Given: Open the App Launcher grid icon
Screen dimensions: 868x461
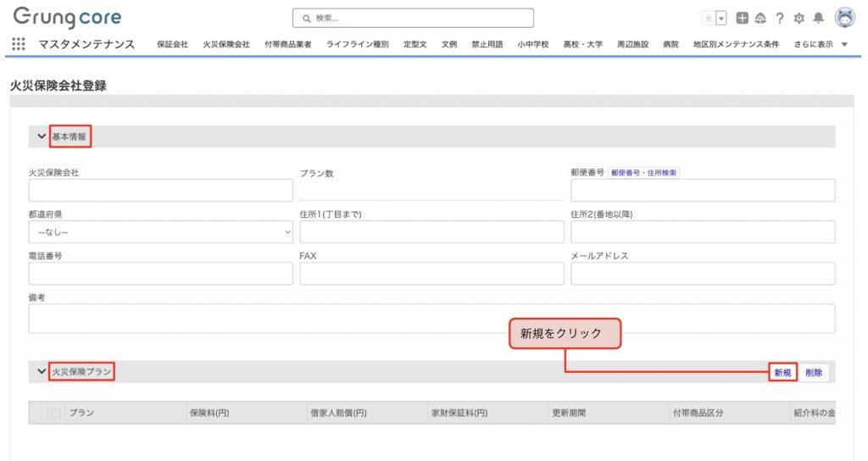Looking at the screenshot, I should point(19,44).
